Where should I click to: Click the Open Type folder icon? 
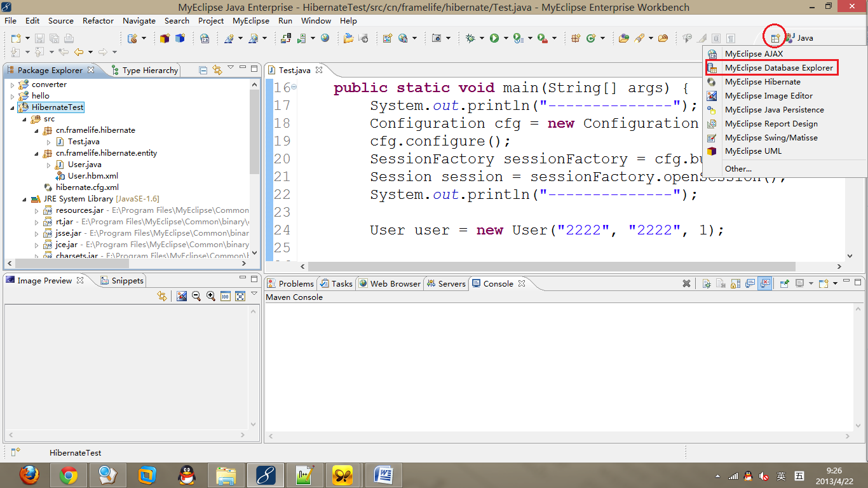click(x=624, y=38)
